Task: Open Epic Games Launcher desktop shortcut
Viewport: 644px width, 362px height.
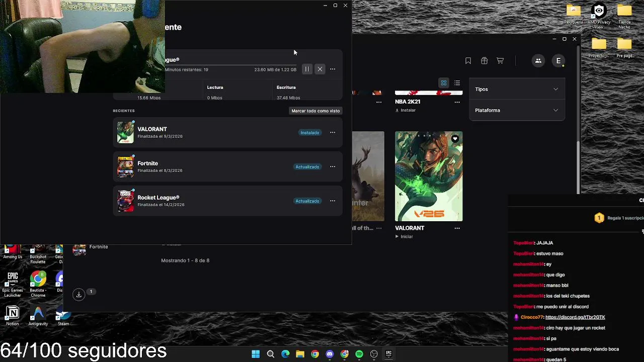Action: [13, 284]
